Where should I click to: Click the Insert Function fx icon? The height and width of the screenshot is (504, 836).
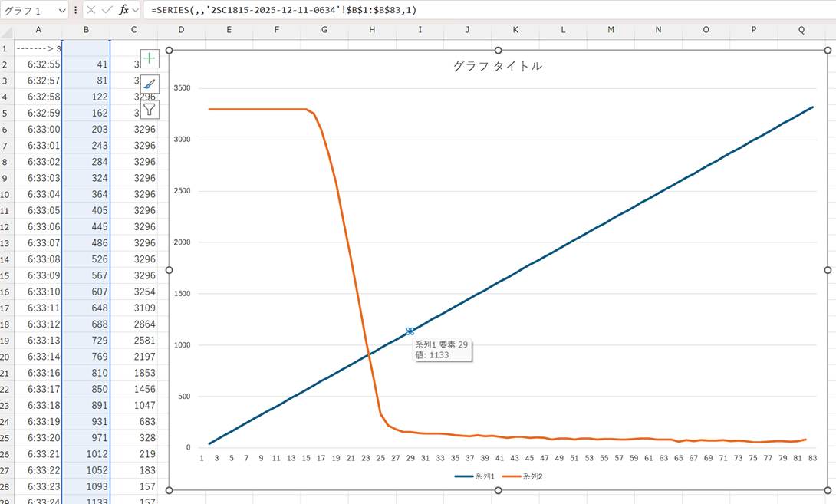123,10
